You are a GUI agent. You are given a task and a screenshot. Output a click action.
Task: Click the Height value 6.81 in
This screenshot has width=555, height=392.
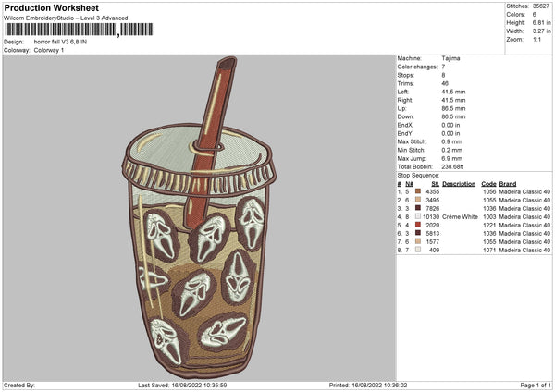pyautogui.click(x=541, y=22)
